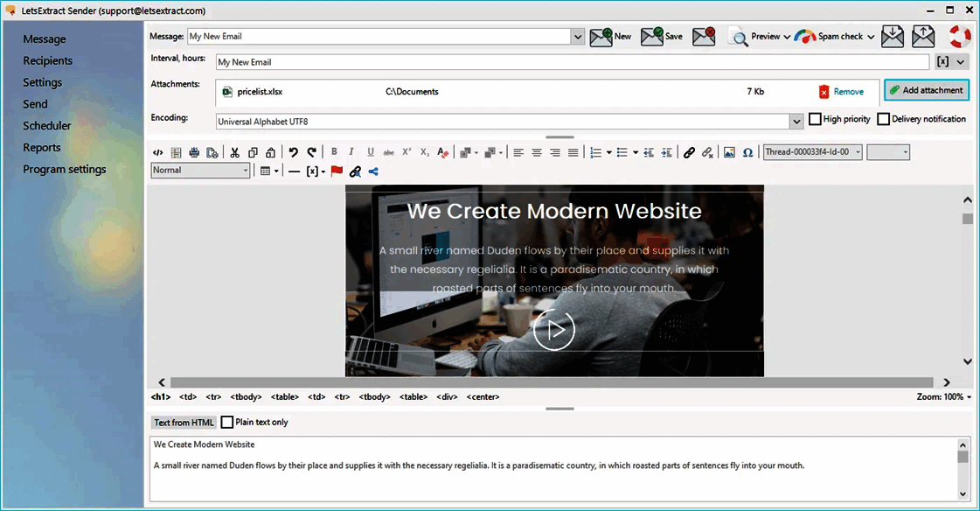This screenshot has width=980, height=511.
Task: Toggle the Delivery notification checkbox
Action: pyautogui.click(x=883, y=119)
